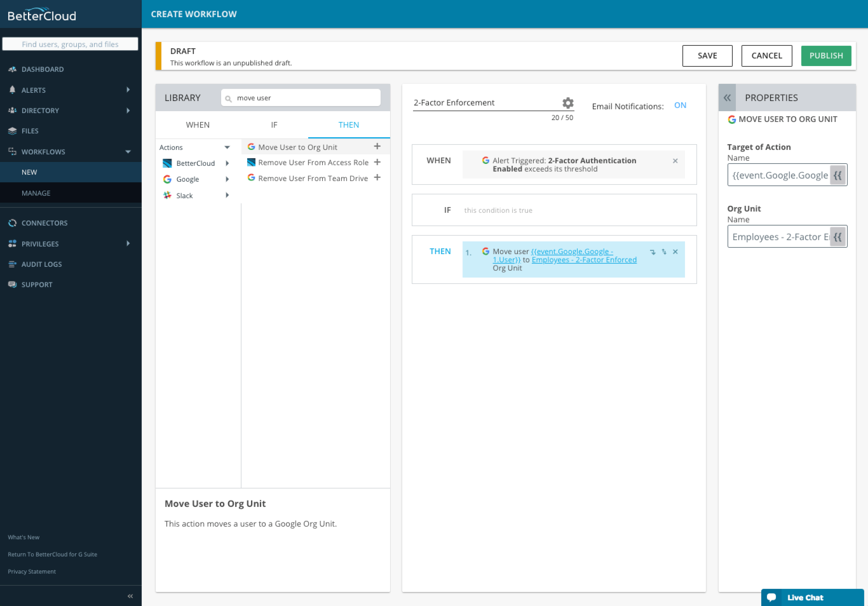Click the reorder arrows on Move user action

tap(664, 252)
